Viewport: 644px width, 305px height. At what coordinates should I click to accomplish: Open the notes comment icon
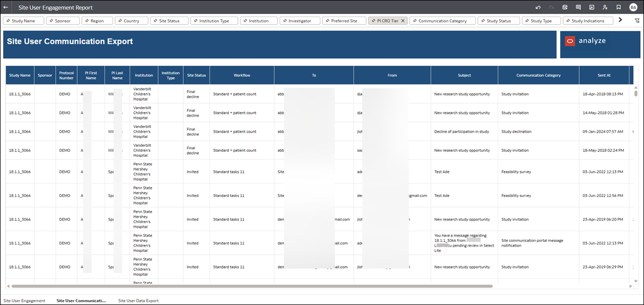point(578,7)
